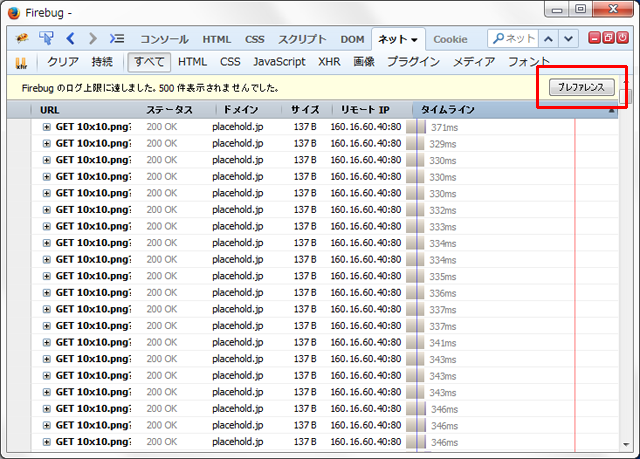The width and height of the screenshot is (640, 459).
Task: Sort by the タイムライン column header
Action: pos(447,109)
